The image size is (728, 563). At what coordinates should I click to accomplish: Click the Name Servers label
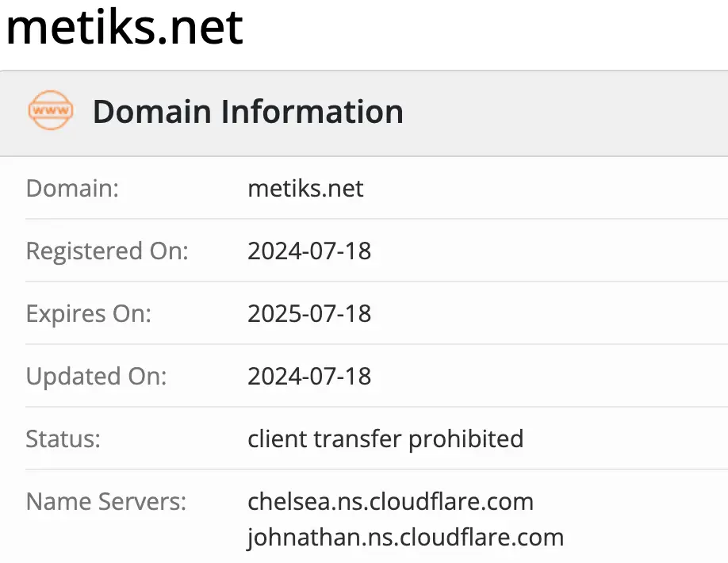coord(106,501)
